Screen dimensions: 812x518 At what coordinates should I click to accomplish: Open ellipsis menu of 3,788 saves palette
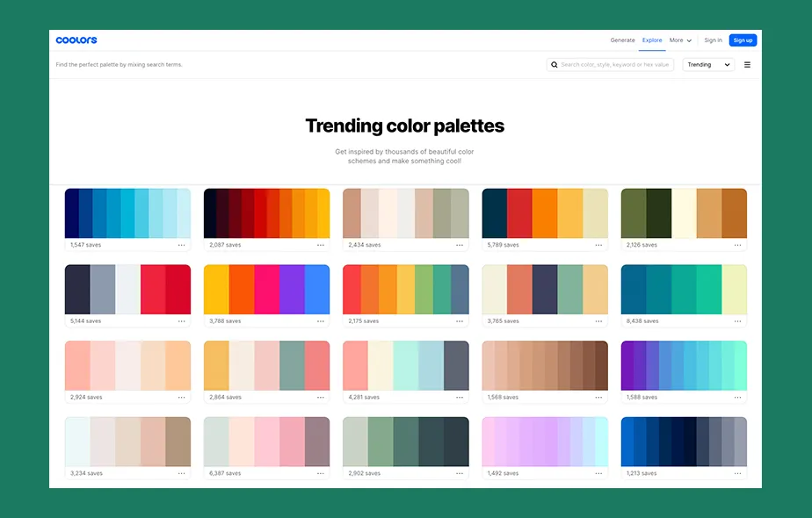[321, 321]
